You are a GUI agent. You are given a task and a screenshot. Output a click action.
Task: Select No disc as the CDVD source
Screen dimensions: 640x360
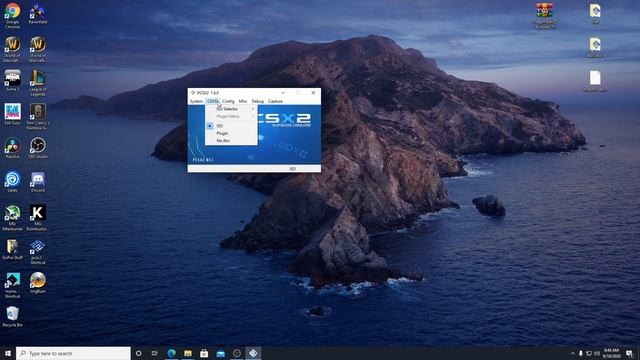click(x=231, y=140)
